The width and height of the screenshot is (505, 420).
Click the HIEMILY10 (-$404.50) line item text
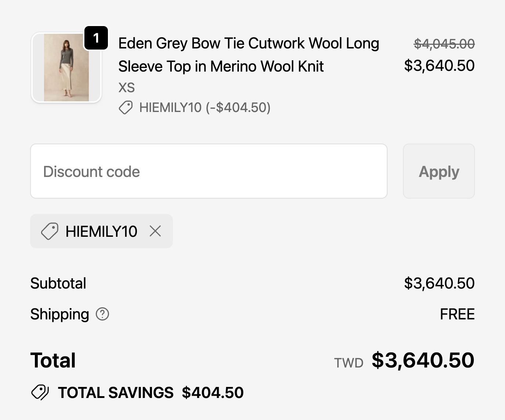coord(205,108)
